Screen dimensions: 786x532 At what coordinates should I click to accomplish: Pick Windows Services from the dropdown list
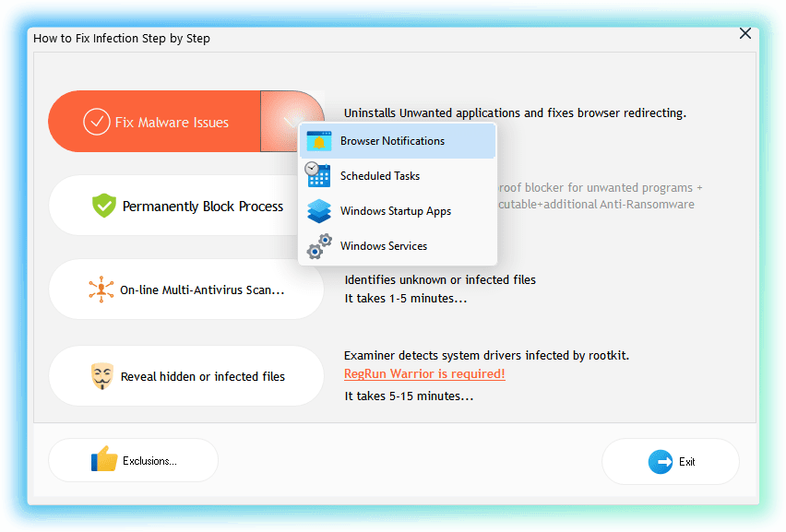[x=384, y=246]
